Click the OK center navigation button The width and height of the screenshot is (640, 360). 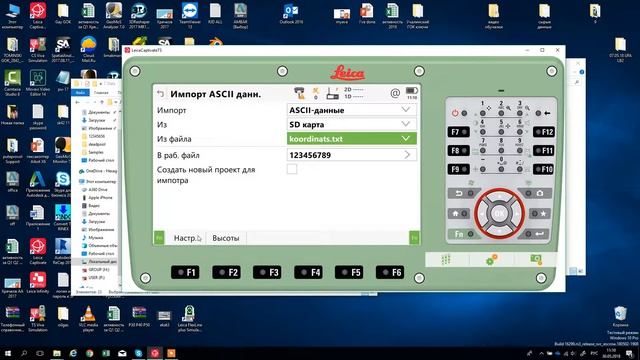coord(499,213)
